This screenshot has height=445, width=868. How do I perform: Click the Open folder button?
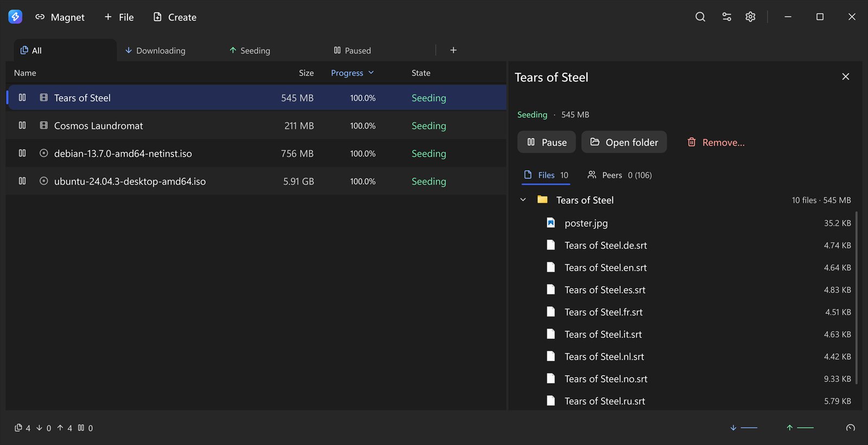[624, 142]
